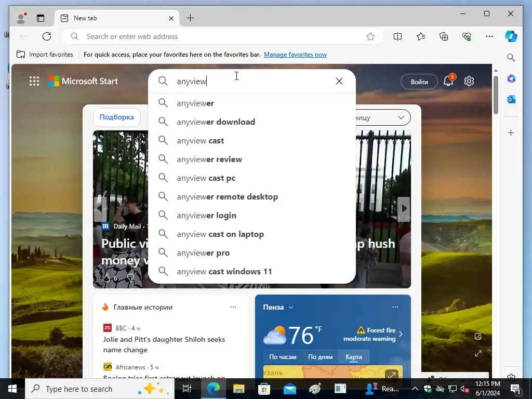Choose suggestion 'anyview cast on laptop'
This screenshot has width=532, height=399.
tap(252, 234)
